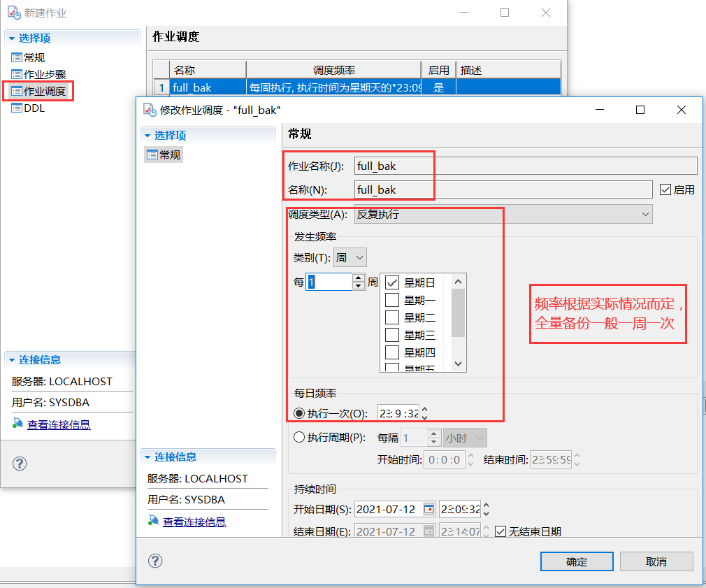Click the 确定 button

(576, 561)
